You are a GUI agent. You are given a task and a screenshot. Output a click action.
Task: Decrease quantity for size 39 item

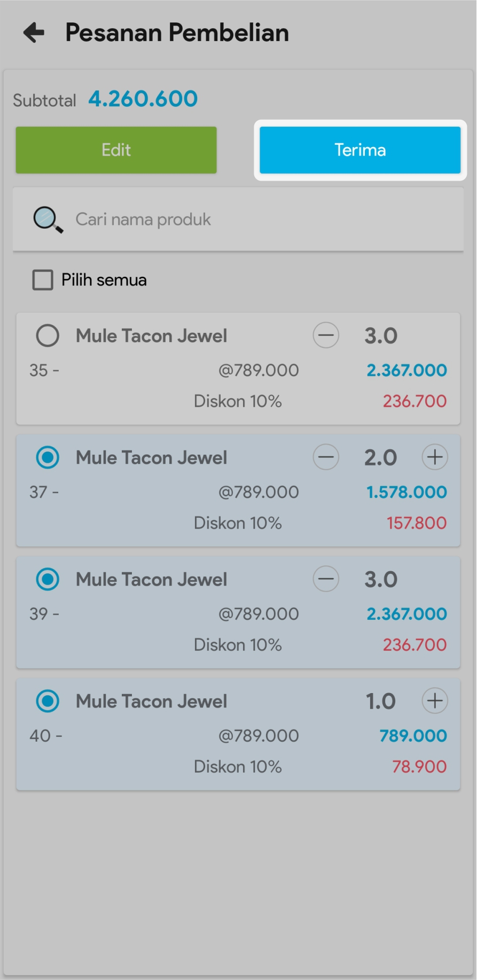(x=326, y=579)
